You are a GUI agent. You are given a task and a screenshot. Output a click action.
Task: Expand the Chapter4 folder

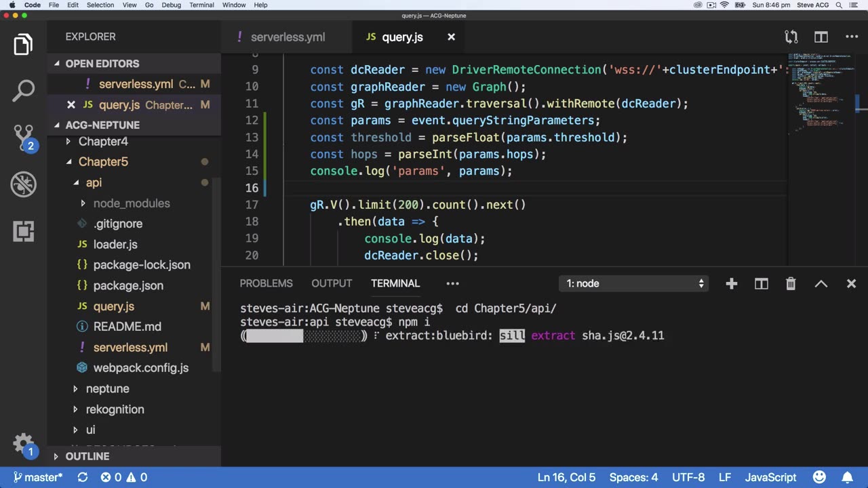[x=102, y=142]
